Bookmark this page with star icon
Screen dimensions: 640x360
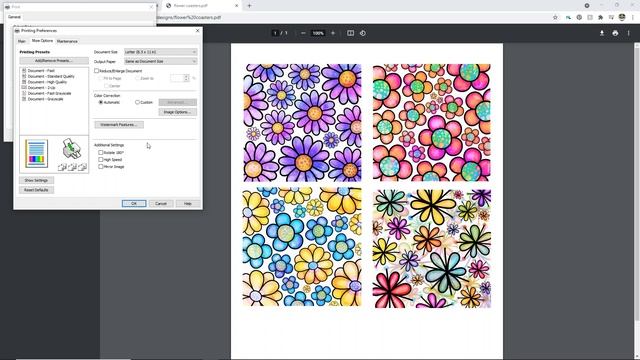tap(555, 18)
